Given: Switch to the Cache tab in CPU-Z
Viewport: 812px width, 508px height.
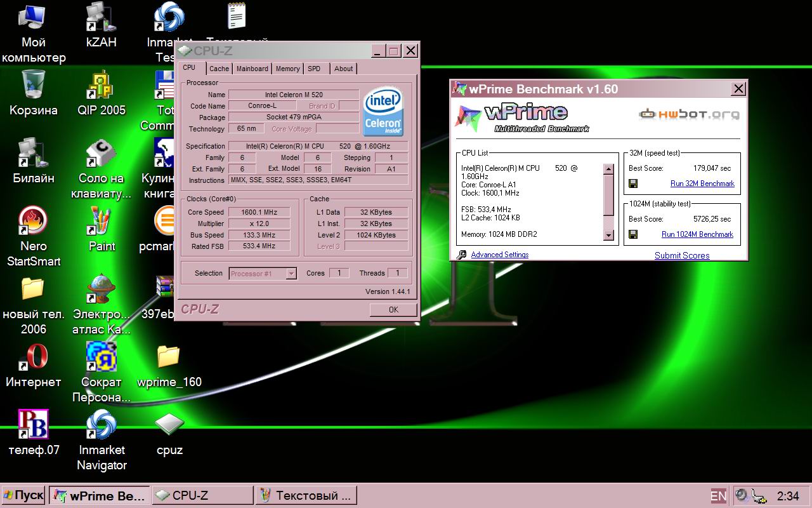Looking at the screenshot, I should pos(219,69).
